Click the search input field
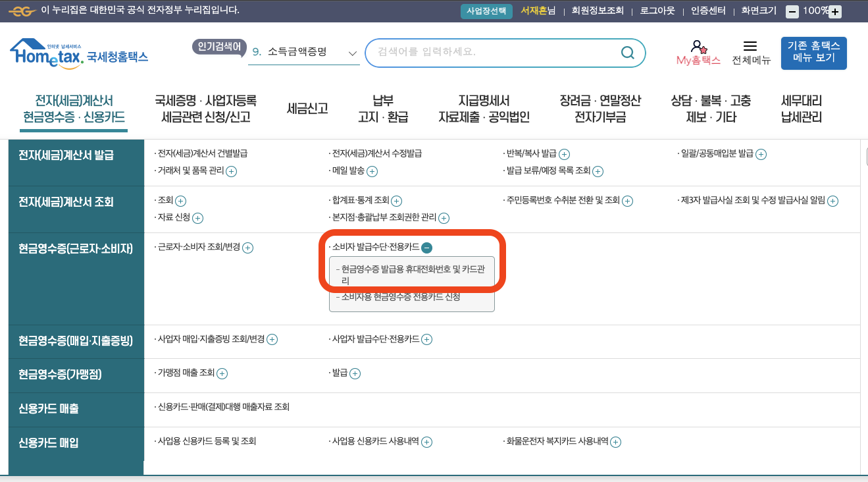Screen dimensions: 868x482 (x=494, y=53)
